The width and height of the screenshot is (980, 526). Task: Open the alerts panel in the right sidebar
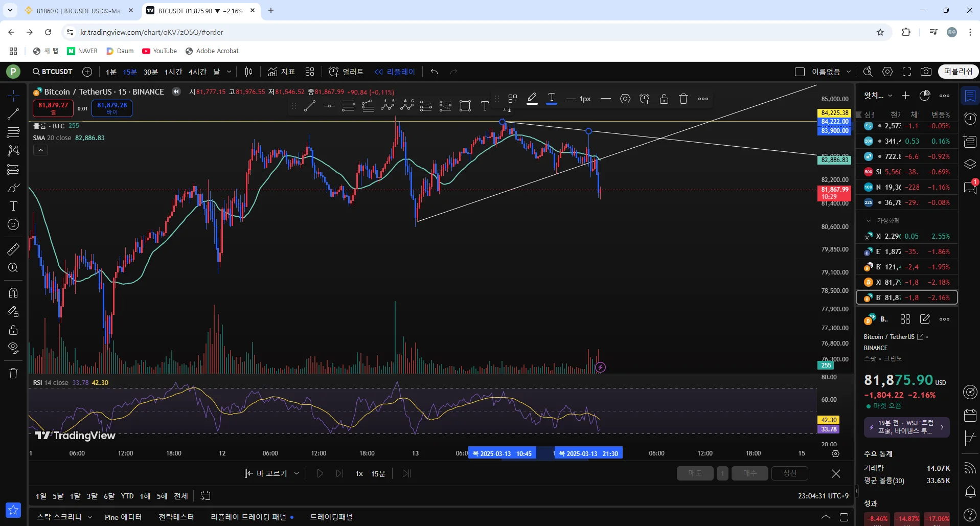[970, 119]
